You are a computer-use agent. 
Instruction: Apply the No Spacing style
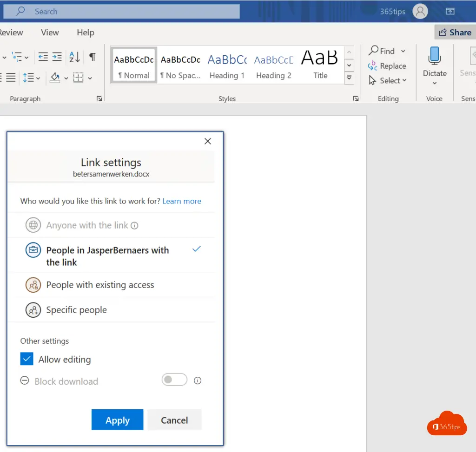pyautogui.click(x=181, y=65)
